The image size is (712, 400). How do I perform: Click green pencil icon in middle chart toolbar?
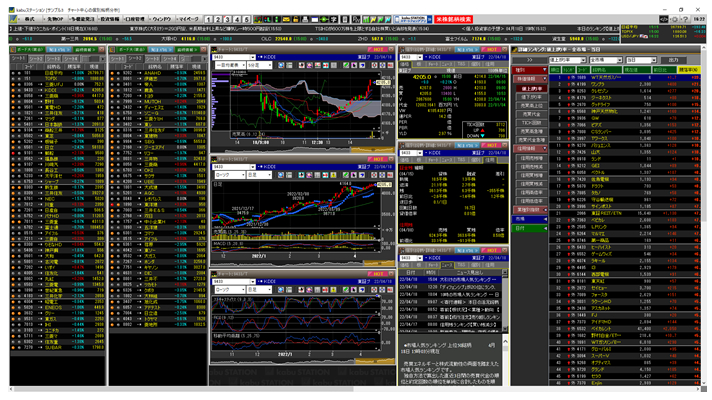(x=346, y=175)
